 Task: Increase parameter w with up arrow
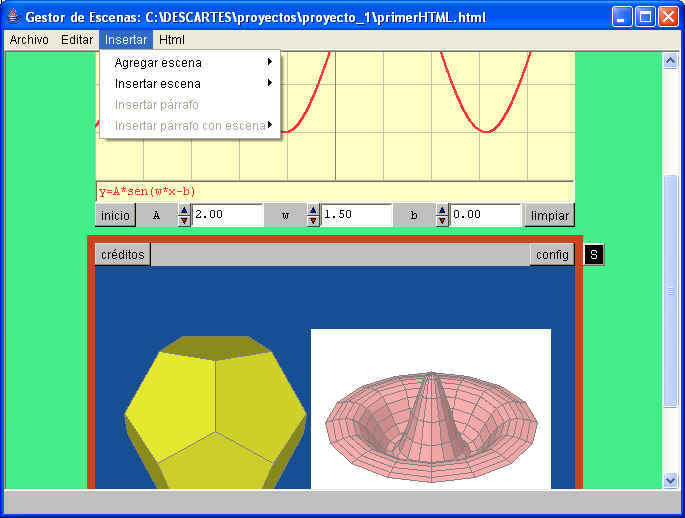click(x=313, y=210)
